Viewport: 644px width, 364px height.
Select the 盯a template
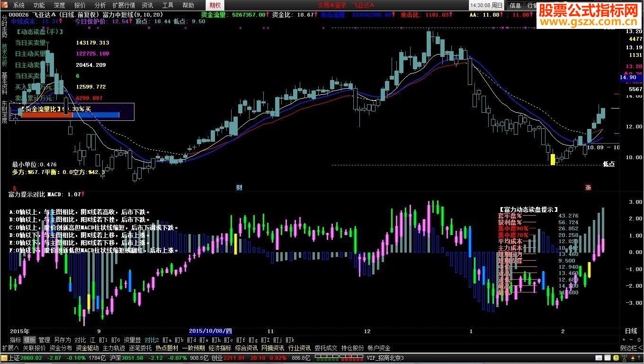click(167, 340)
